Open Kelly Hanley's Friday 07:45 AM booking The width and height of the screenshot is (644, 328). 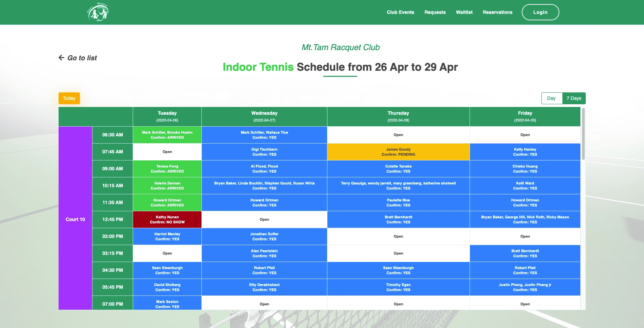[x=525, y=152]
